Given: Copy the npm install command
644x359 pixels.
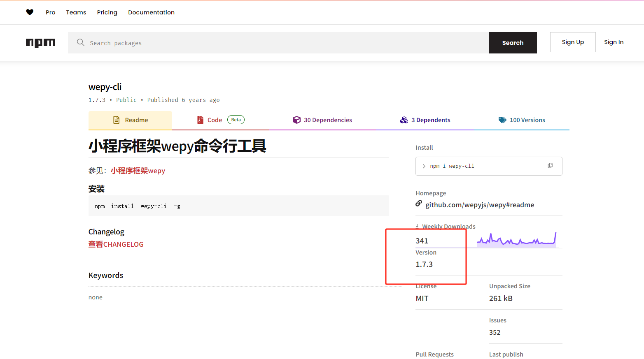Looking at the screenshot, I should pyautogui.click(x=550, y=166).
